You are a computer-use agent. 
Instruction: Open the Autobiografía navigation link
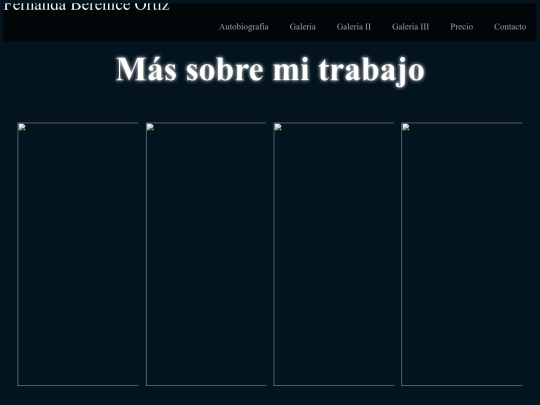243,27
